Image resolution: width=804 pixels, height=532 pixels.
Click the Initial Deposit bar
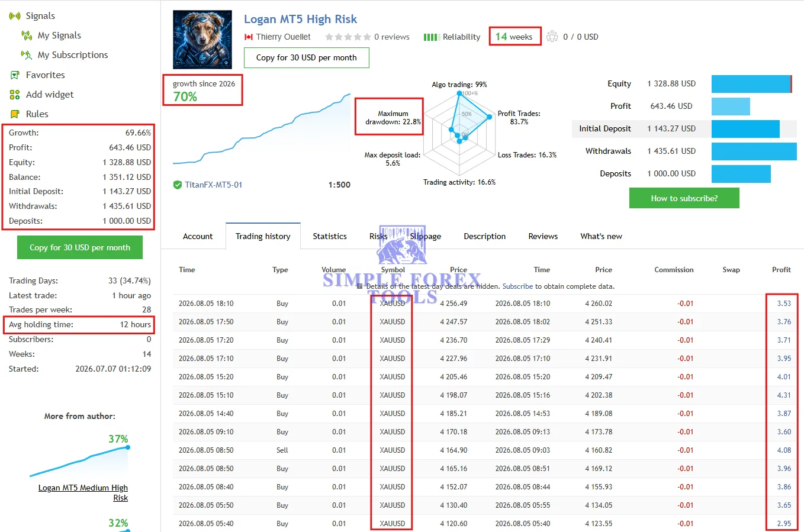pyautogui.click(x=745, y=129)
